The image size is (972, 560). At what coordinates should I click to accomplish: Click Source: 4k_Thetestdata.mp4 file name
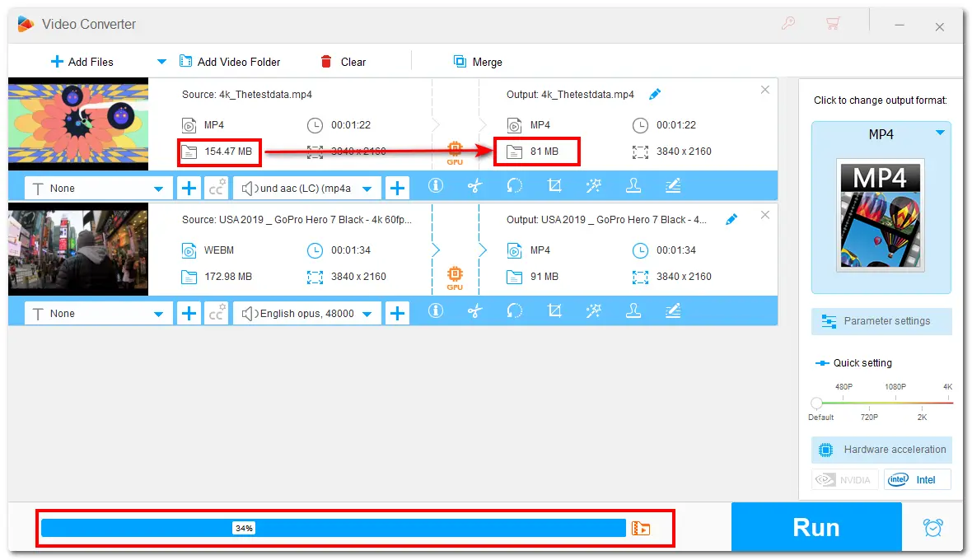click(x=247, y=94)
